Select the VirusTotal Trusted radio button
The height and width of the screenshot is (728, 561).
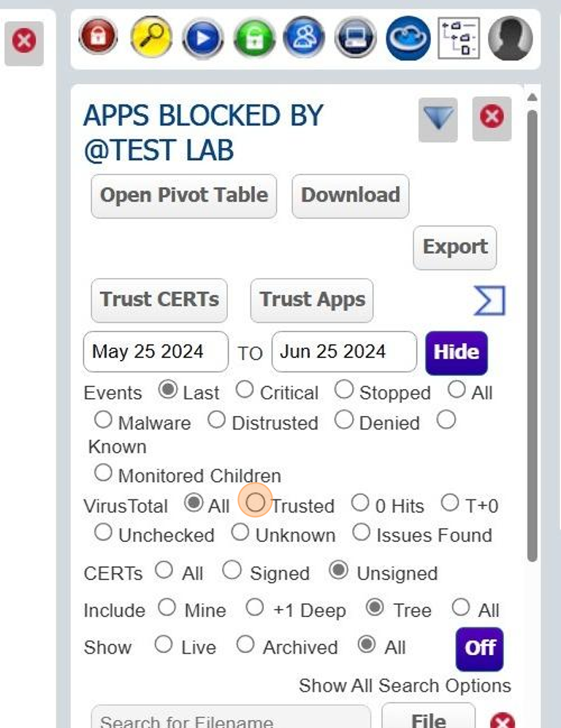pyautogui.click(x=255, y=503)
